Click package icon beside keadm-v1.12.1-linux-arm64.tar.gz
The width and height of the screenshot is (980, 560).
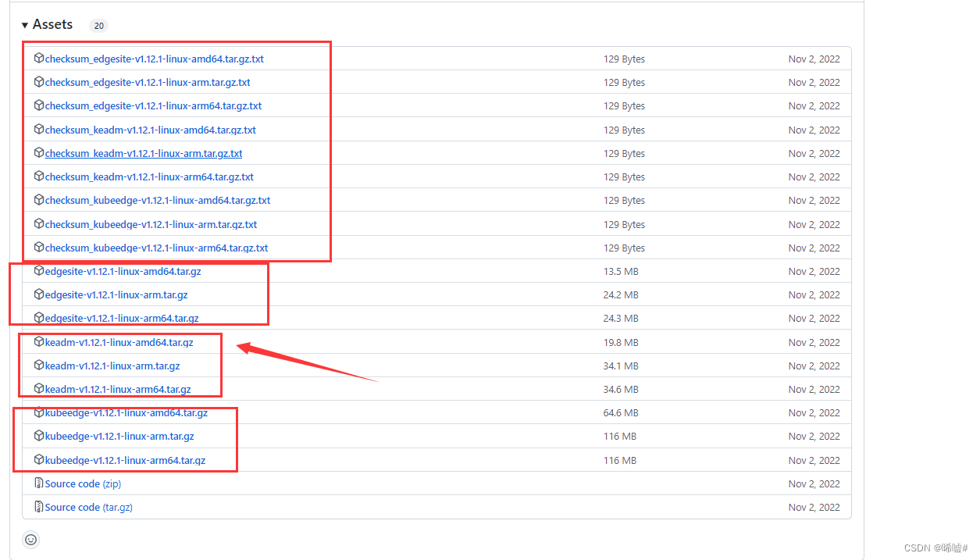(39, 389)
